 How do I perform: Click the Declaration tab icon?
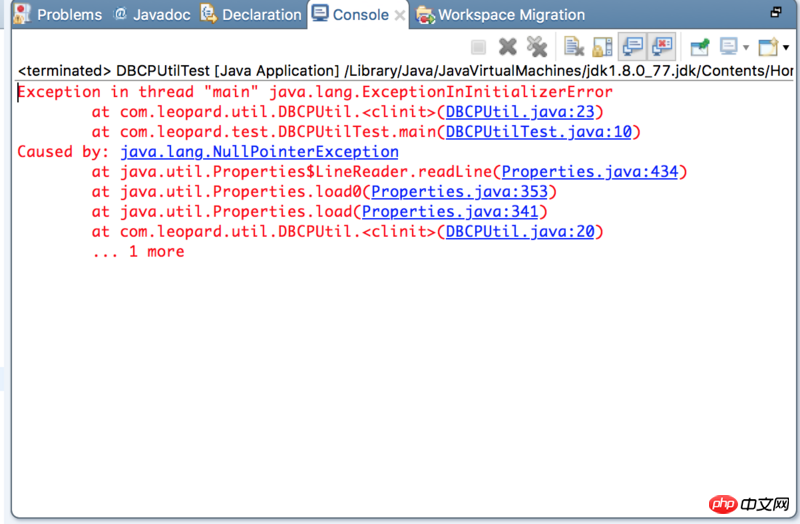pyautogui.click(x=208, y=14)
